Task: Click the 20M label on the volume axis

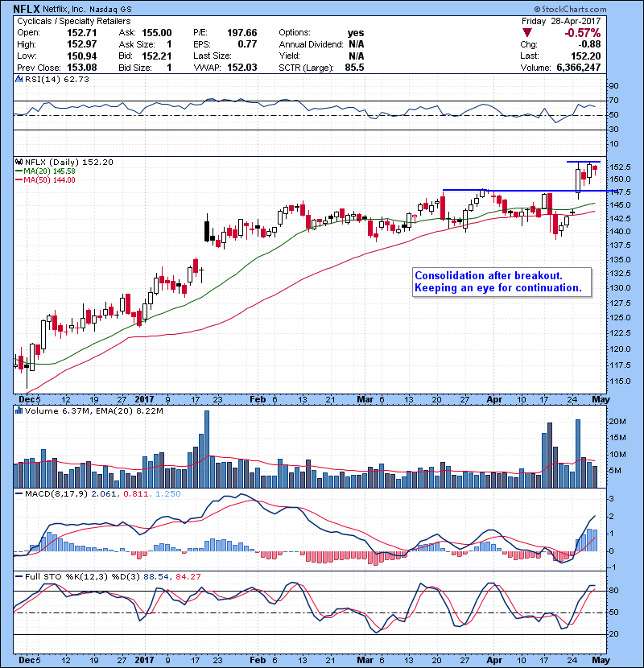Action: click(617, 422)
